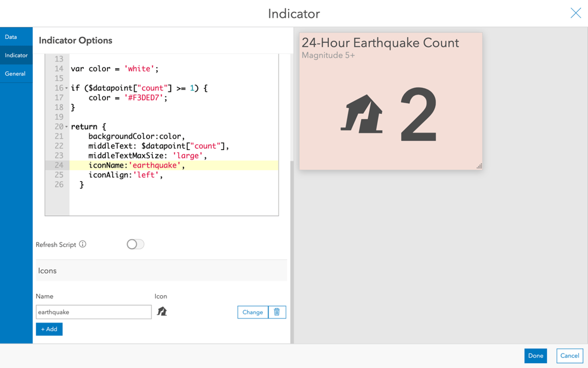Close the Indicator dialog with the X
This screenshot has height=368, width=588.
(x=576, y=13)
